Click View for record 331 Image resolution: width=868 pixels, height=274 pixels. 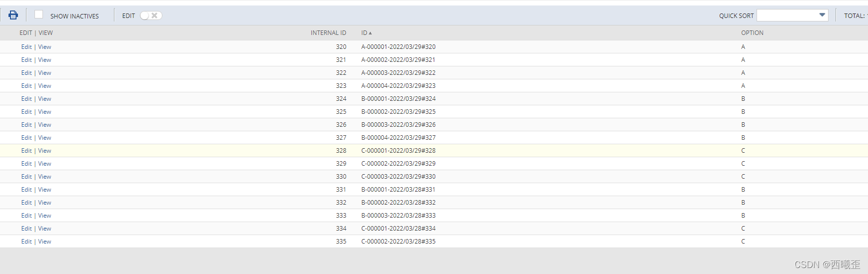(44, 190)
